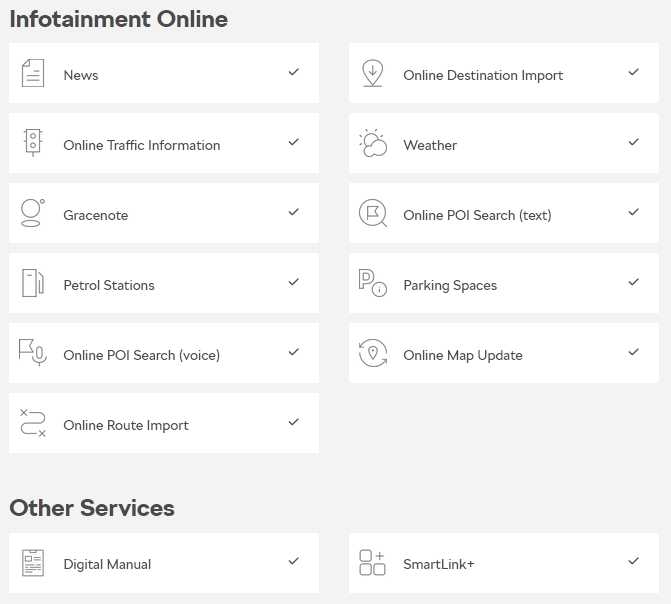Click the Online Route Import route icon
This screenshot has height=604, width=671.
33,423
